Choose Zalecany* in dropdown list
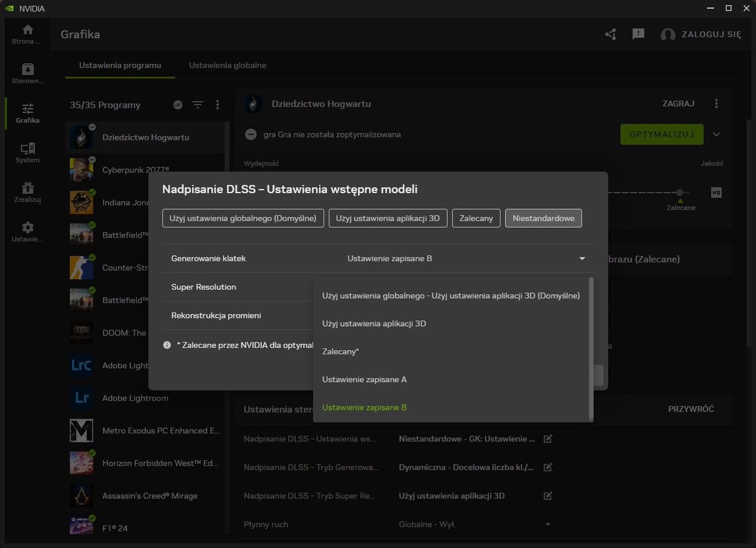Screen dimensions: 756x548 pos(451,351)
